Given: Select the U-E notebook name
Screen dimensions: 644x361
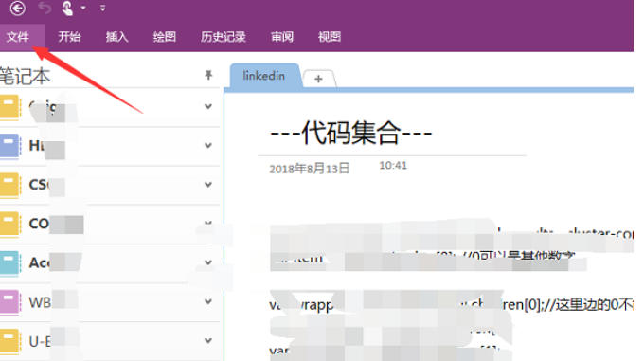Looking at the screenshot, I should (x=40, y=341).
